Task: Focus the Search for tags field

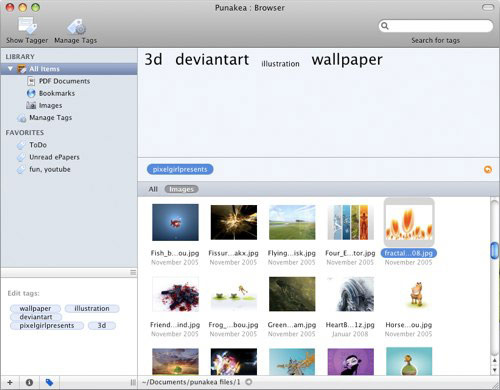Action: click(x=436, y=26)
